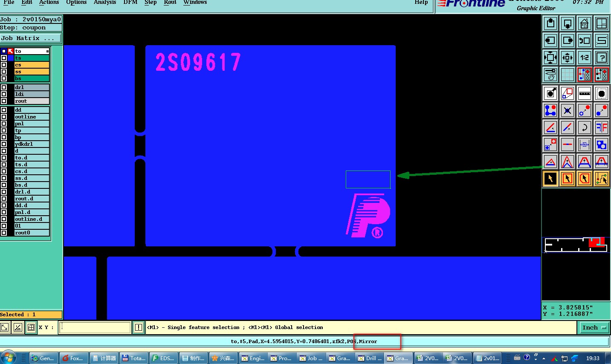This screenshot has width=611, height=364.
Task: Click the zoom out inward-arrows icon
Action: click(568, 58)
